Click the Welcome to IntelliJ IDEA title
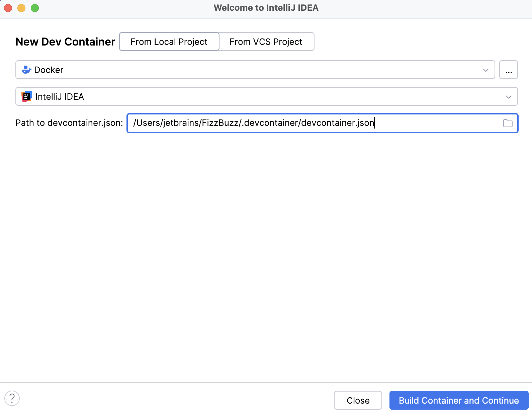532x415 pixels. pos(266,7)
